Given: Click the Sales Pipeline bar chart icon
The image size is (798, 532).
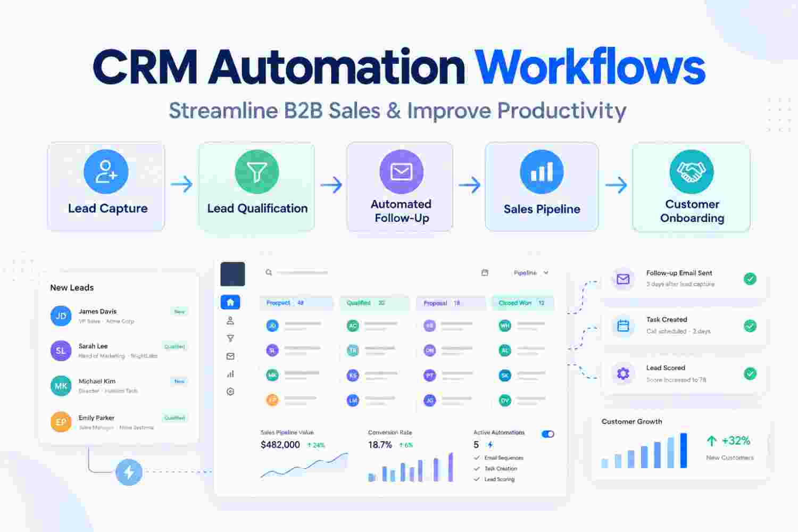Looking at the screenshot, I should point(542,172).
